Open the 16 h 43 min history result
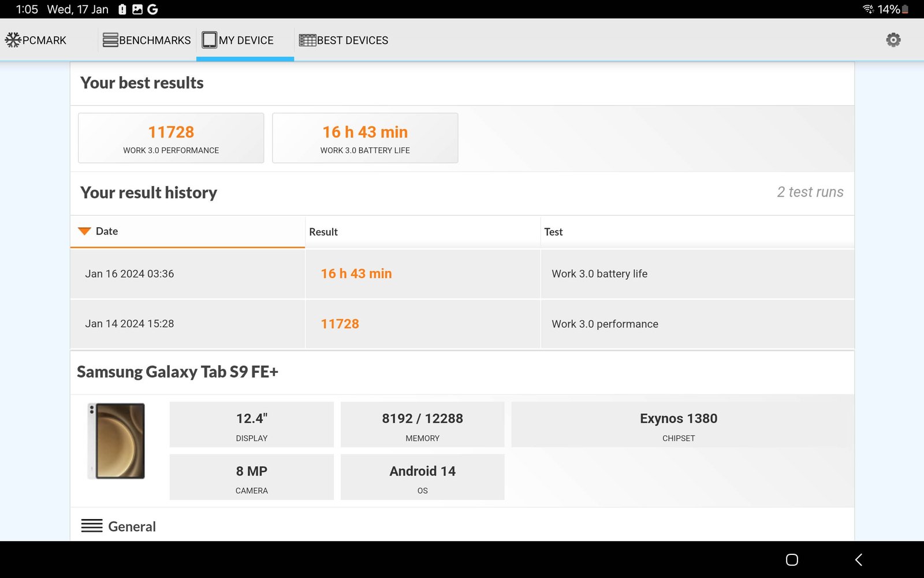This screenshot has height=578, width=924. pyautogui.click(x=356, y=274)
